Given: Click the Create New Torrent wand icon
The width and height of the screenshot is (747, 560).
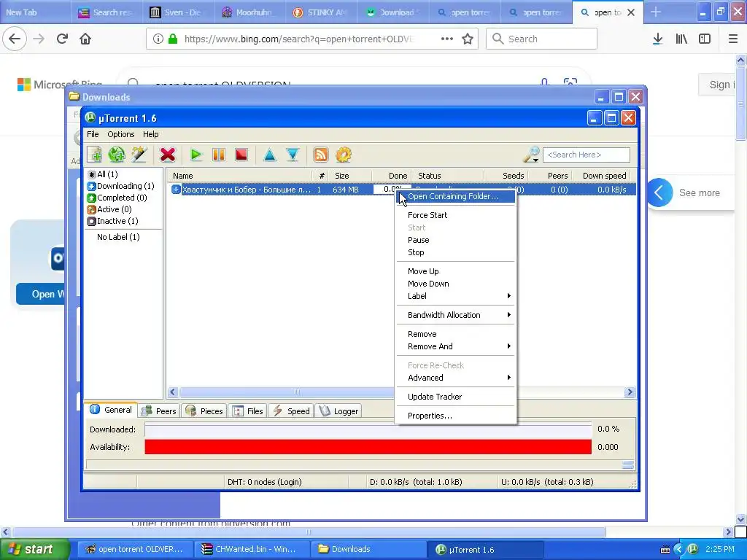Looking at the screenshot, I should [139, 155].
